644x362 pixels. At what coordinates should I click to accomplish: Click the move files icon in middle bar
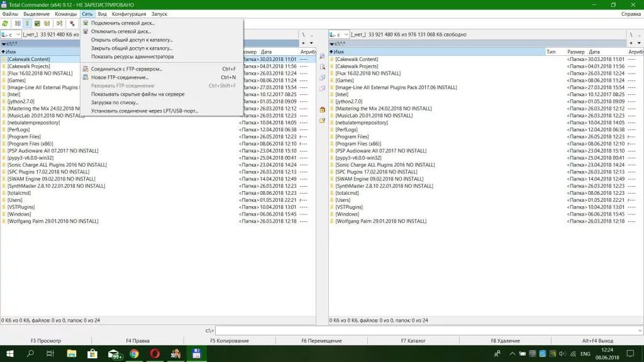[x=323, y=88]
